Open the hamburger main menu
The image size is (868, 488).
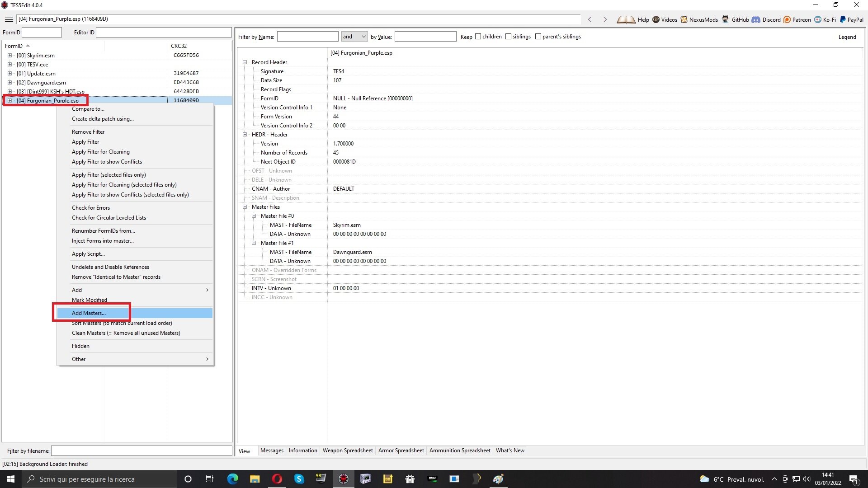point(9,19)
